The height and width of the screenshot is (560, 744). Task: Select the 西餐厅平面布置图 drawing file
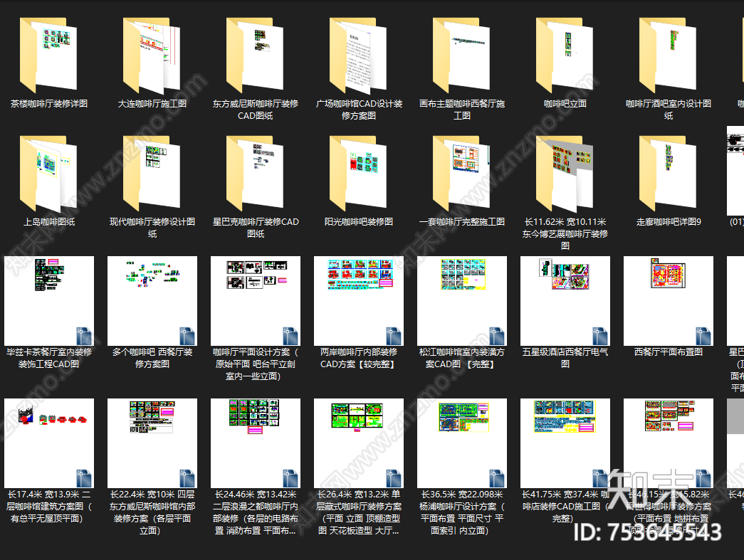click(668, 300)
